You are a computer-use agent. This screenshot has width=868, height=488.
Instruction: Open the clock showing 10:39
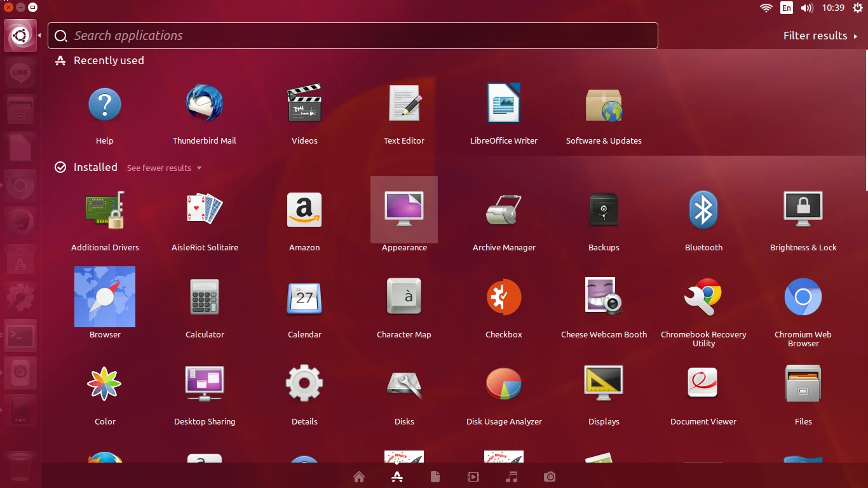(833, 8)
